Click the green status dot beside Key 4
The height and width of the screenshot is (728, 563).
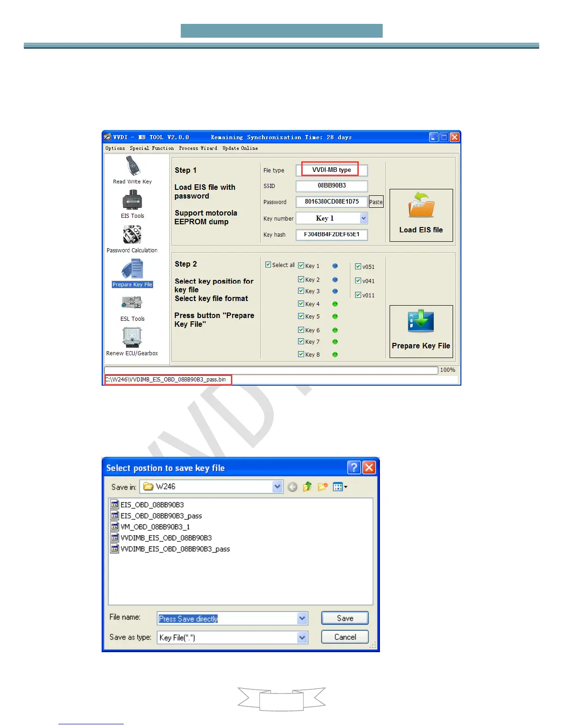335,304
